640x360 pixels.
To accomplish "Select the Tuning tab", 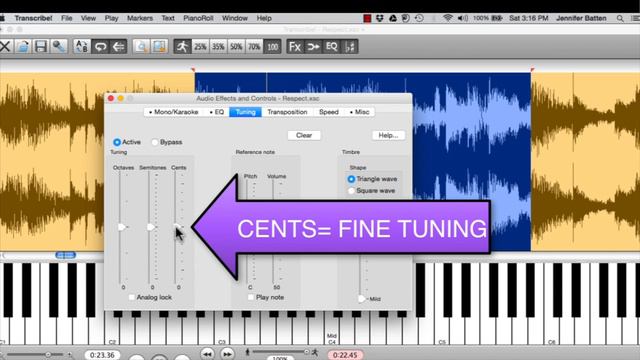I will coord(245,112).
